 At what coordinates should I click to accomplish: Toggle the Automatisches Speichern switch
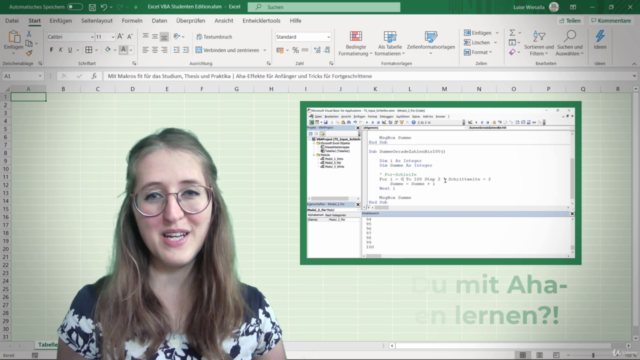pyautogui.click(x=75, y=7)
